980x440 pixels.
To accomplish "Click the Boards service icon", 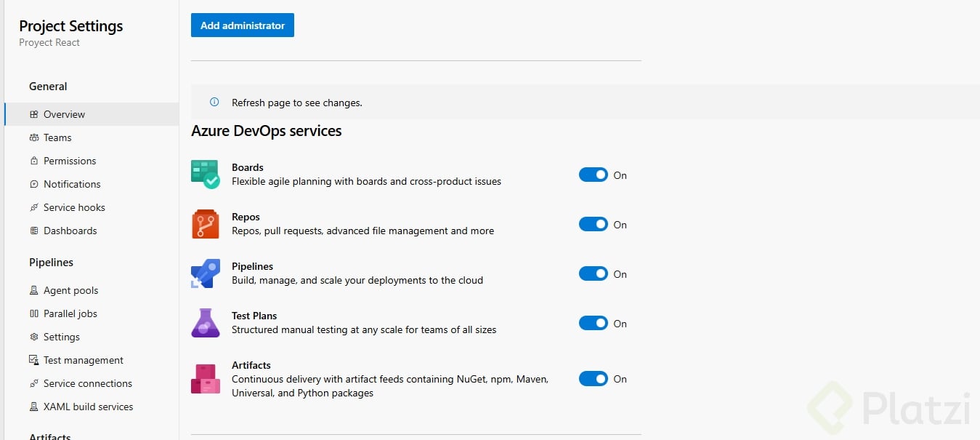I will pyautogui.click(x=205, y=175).
